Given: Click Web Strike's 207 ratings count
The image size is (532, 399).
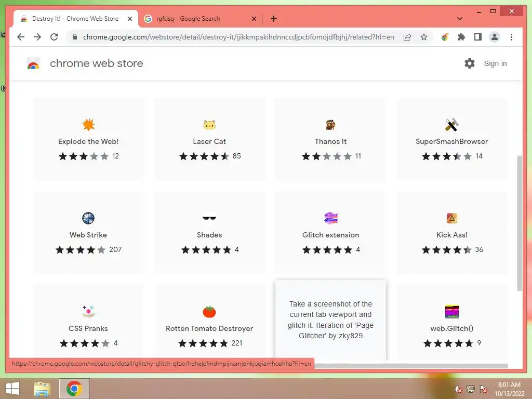Looking at the screenshot, I should 115,249.
